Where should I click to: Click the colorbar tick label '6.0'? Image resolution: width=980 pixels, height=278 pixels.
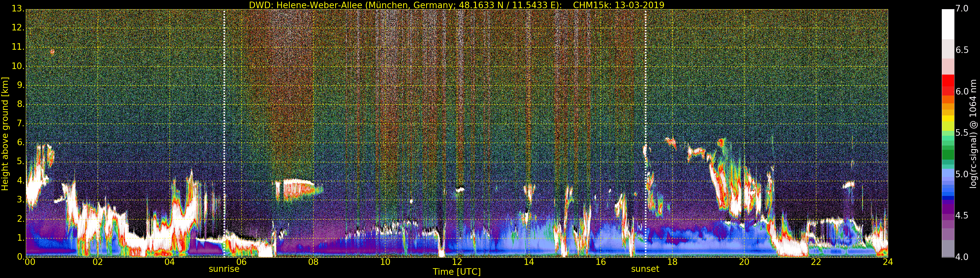pyautogui.click(x=962, y=92)
